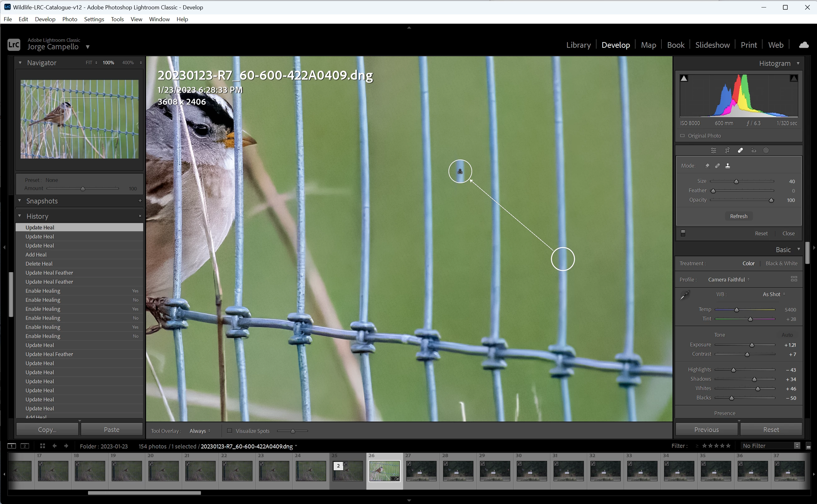Toggle healing panel on/off switch
Screen dimensions: 817x504
pyautogui.click(x=683, y=233)
